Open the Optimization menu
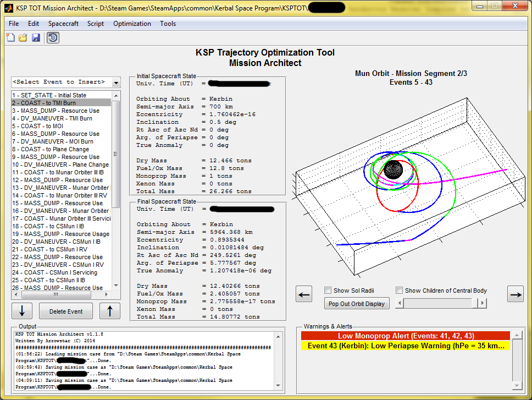This screenshot has height=400, width=532. (132, 24)
